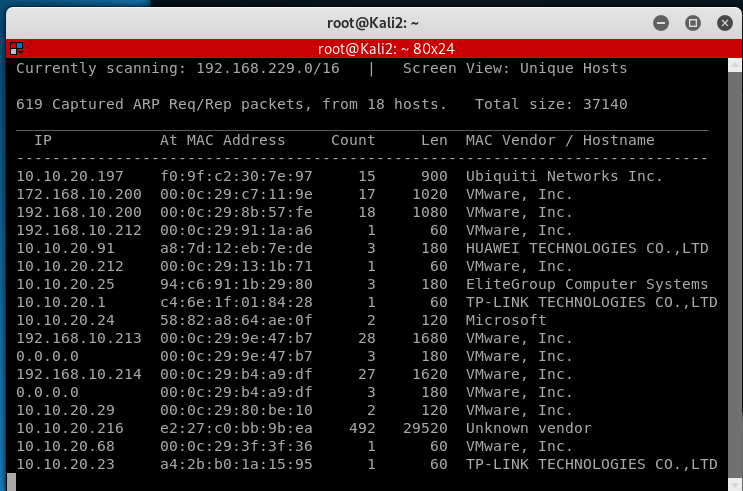Select IP 192.168.10.213 entry

click(79, 338)
